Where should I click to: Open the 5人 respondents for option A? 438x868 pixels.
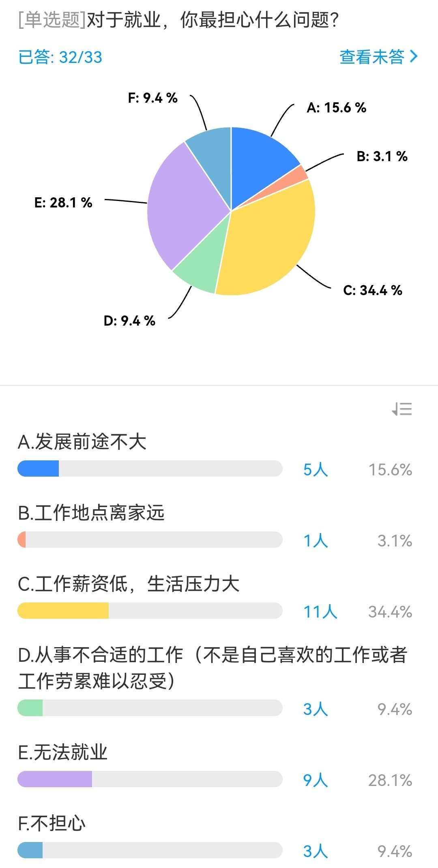316,469
